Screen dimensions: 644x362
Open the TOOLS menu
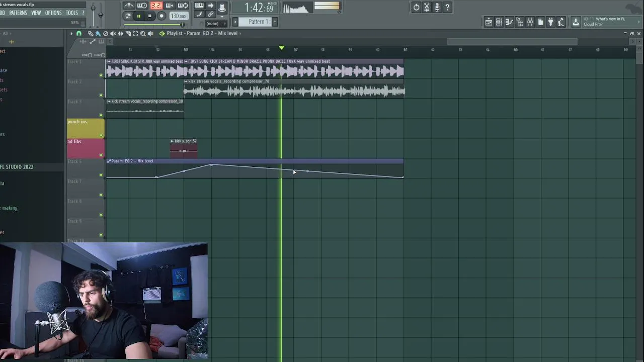click(x=72, y=13)
